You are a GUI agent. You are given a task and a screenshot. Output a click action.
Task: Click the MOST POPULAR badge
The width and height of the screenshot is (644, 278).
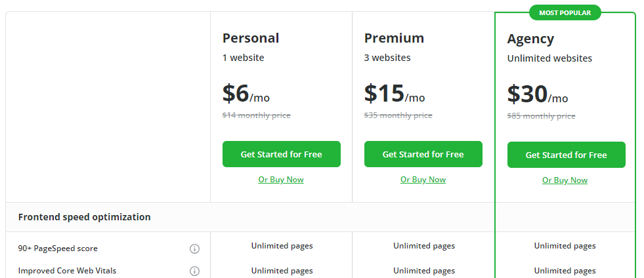[565, 12]
